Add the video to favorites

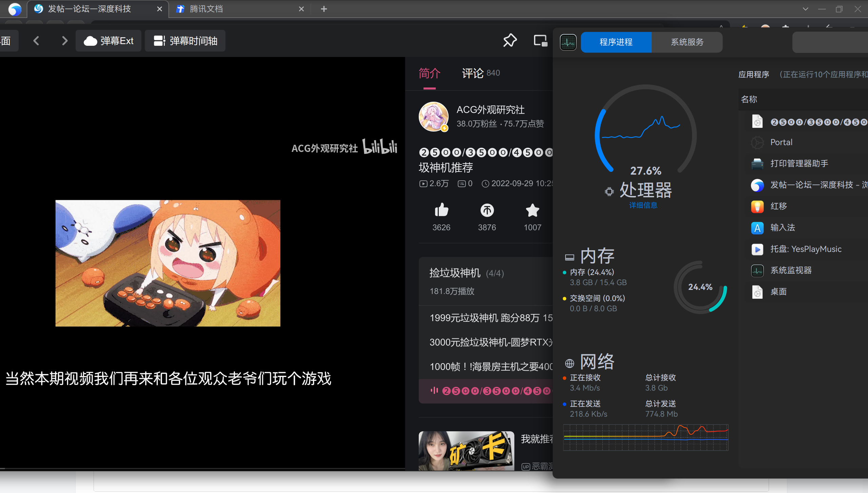(x=532, y=211)
